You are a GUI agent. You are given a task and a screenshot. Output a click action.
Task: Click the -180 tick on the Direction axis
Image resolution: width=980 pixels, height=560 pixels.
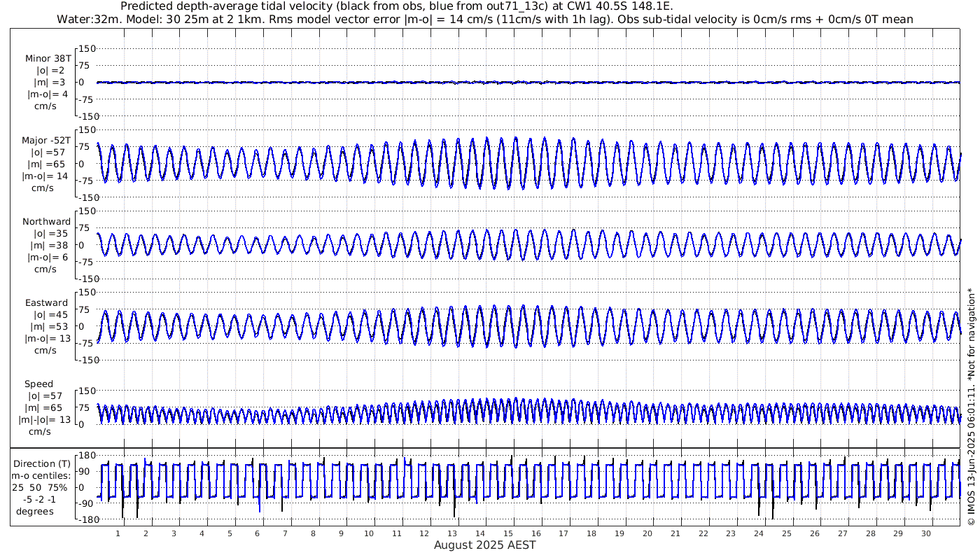pyautogui.click(x=84, y=520)
